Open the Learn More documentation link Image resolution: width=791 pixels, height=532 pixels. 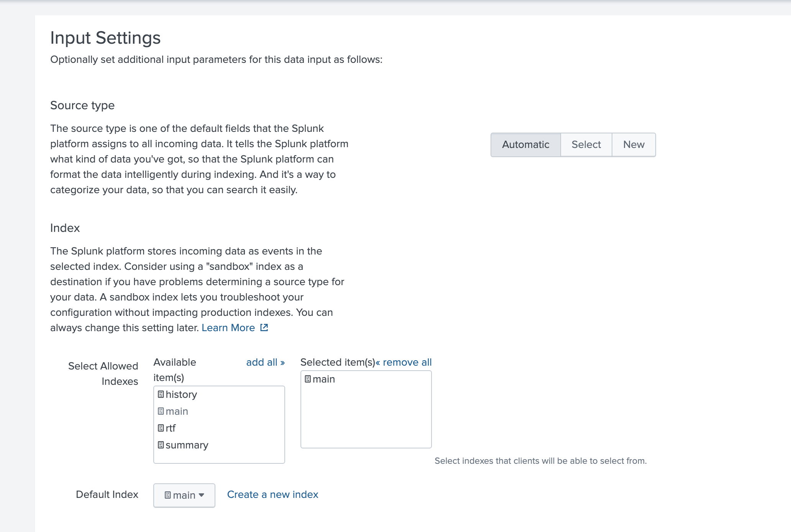228,328
